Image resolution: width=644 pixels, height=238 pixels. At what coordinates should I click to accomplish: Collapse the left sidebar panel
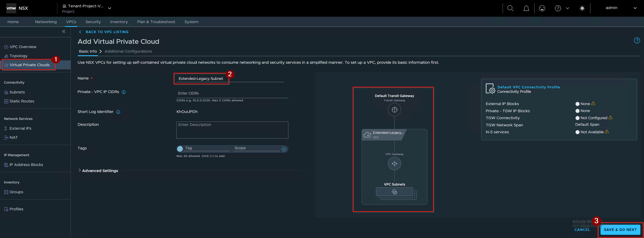tap(64, 31)
